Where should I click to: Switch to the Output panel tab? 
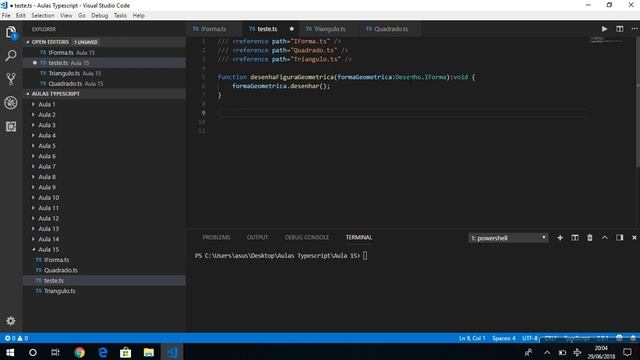pyautogui.click(x=258, y=238)
